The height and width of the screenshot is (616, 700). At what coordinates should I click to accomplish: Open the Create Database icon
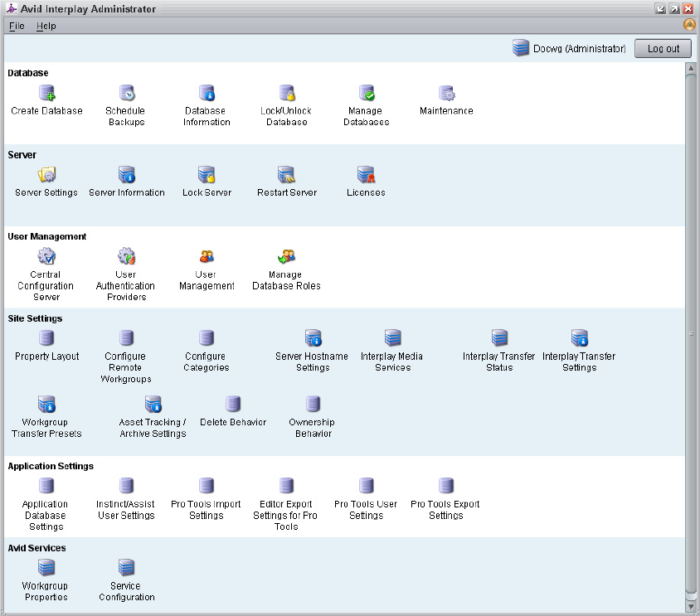tap(46, 93)
